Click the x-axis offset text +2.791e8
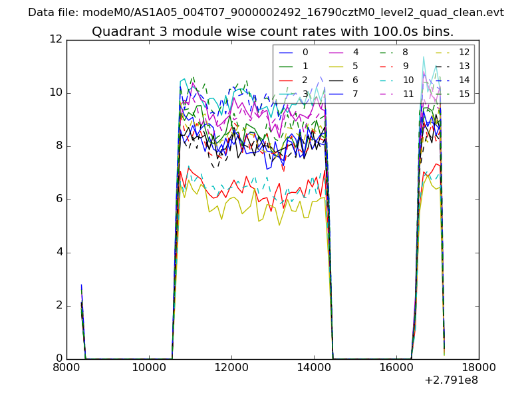Image resolution: width=532 pixels, height=399 pixels. [451, 381]
